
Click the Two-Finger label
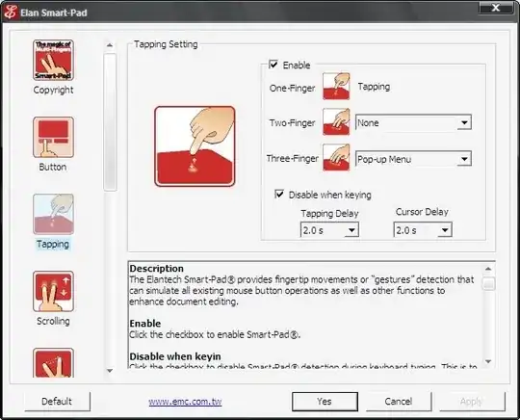[292, 123]
